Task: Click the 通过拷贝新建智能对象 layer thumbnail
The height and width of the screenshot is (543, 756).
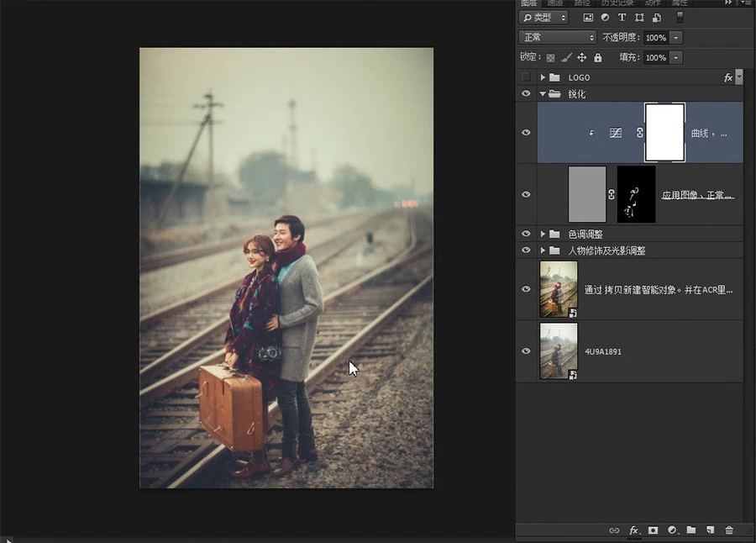Action: (x=559, y=289)
